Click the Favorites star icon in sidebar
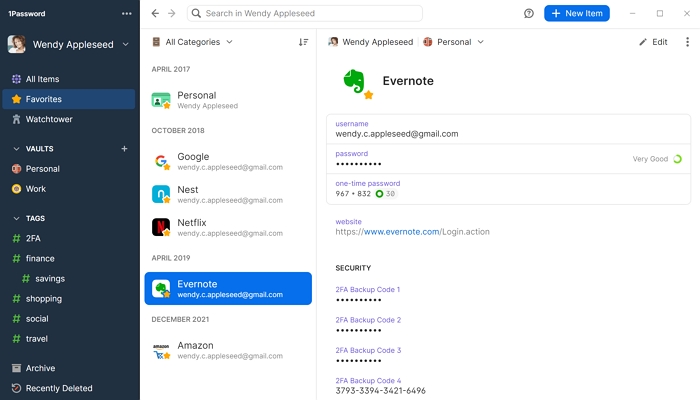 [17, 99]
